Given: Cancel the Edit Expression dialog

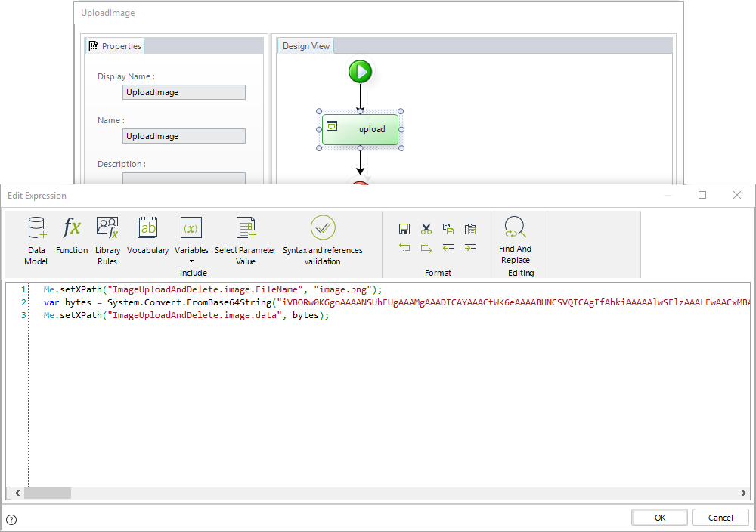Looking at the screenshot, I should coord(720,518).
